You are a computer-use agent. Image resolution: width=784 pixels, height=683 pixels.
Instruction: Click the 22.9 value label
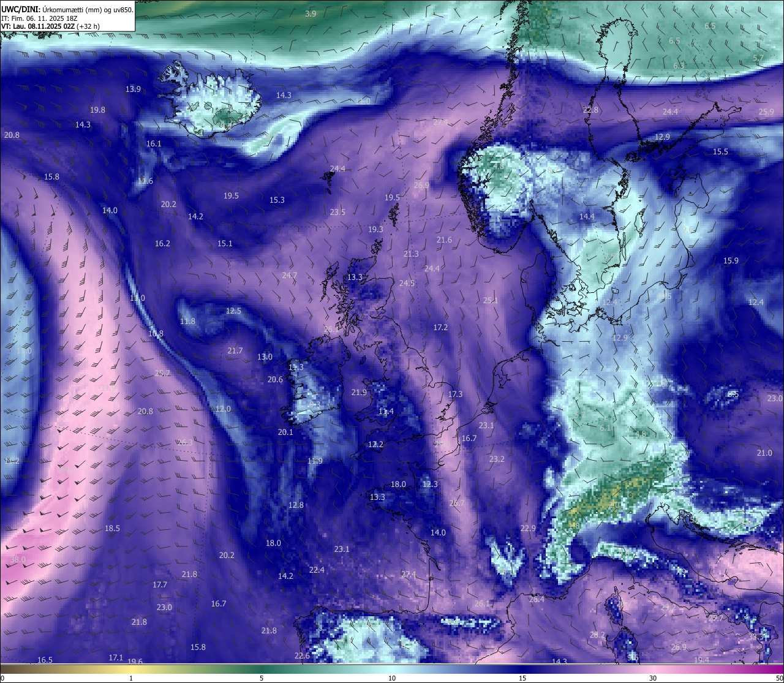point(528,528)
